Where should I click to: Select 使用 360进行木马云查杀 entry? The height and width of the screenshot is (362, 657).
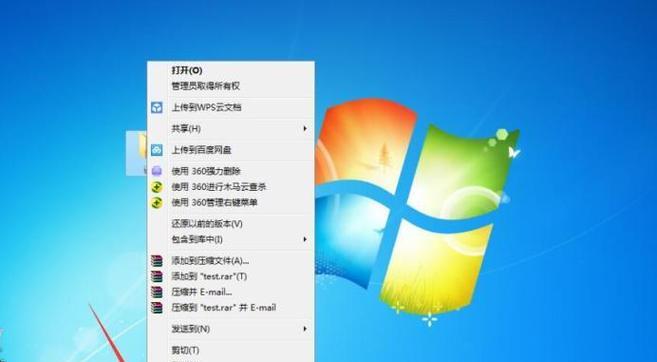pyautogui.click(x=230, y=187)
